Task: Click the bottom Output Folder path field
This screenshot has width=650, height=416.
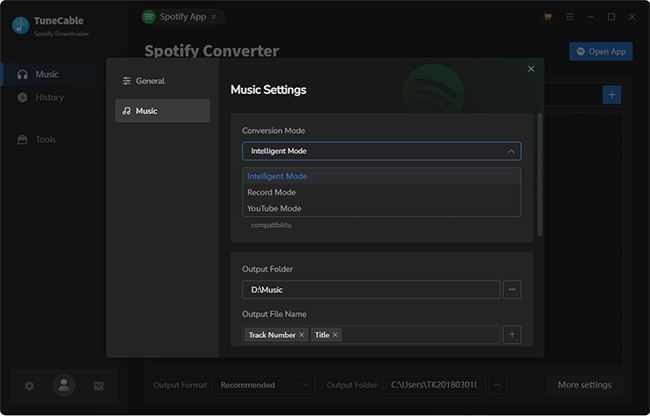Action: (434, 385)
